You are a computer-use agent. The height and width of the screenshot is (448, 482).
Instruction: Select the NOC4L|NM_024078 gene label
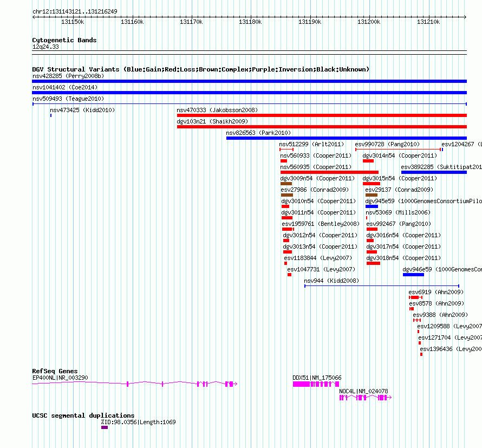point(363,391)
